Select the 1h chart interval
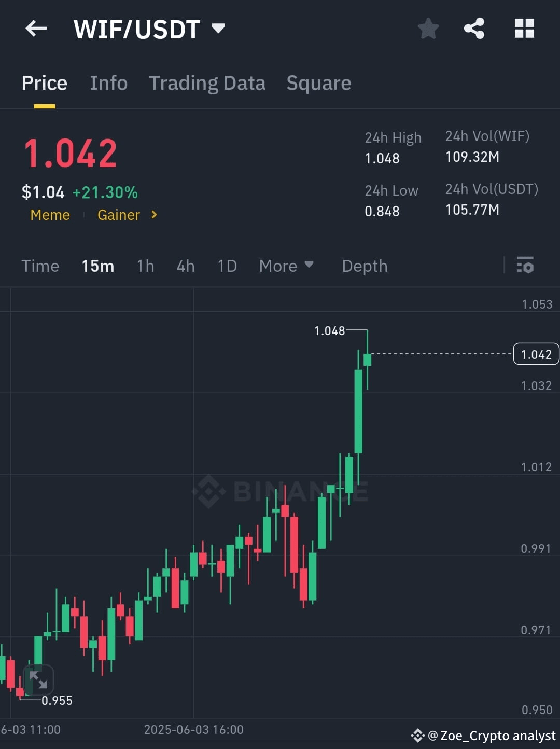 click(145, 266)
